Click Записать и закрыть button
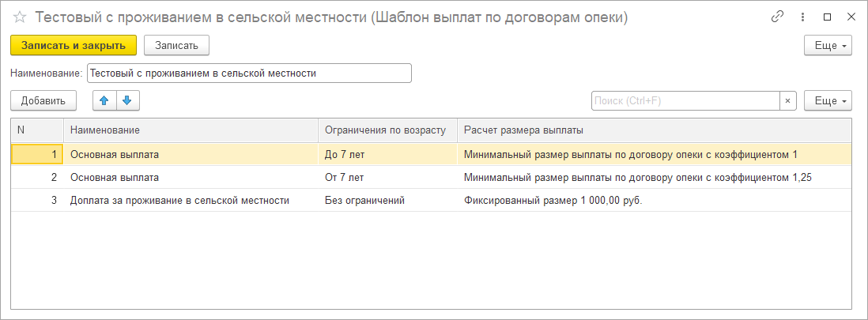 coord(74,46)
